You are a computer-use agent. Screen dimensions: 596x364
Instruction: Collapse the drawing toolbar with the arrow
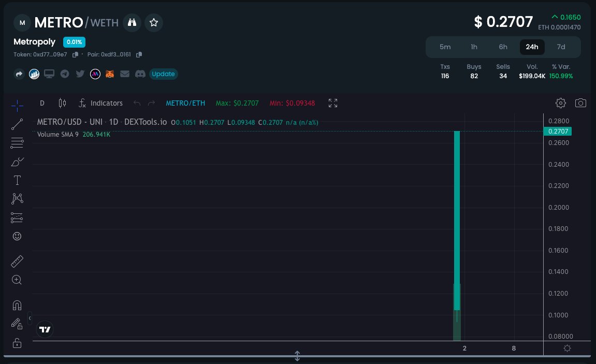[x=30, y=318]
